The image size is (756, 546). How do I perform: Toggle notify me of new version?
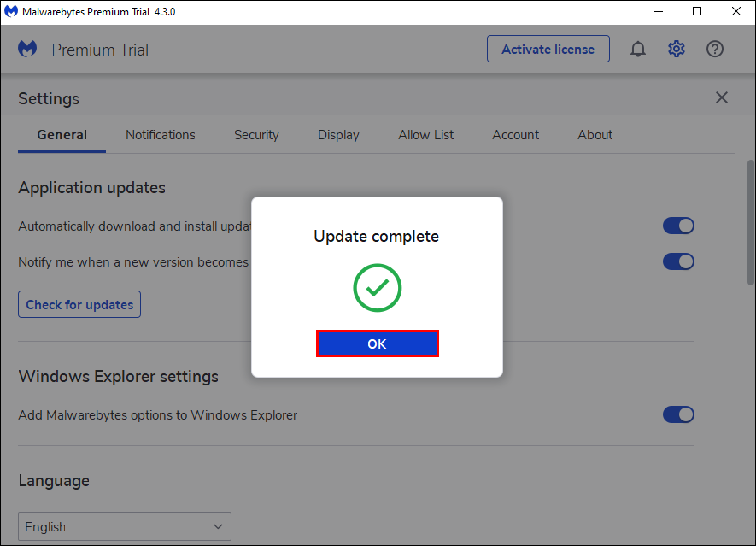tap(678, 262)
